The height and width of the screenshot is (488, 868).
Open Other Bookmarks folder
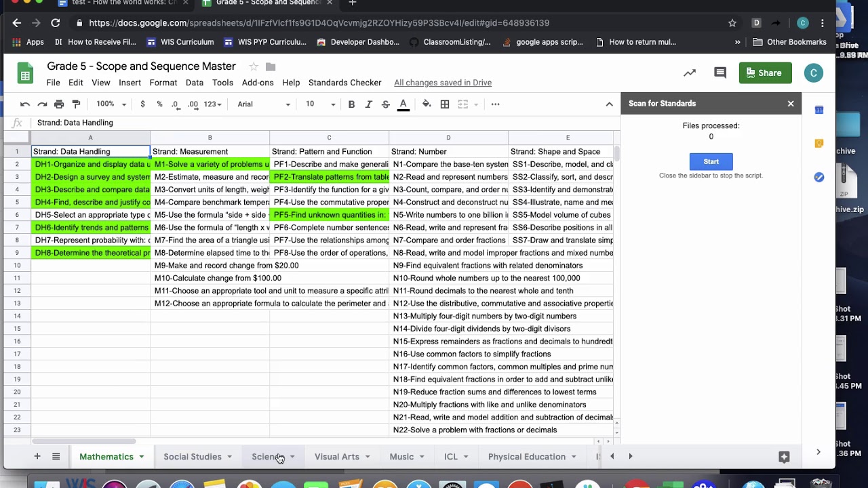[789, 42]
